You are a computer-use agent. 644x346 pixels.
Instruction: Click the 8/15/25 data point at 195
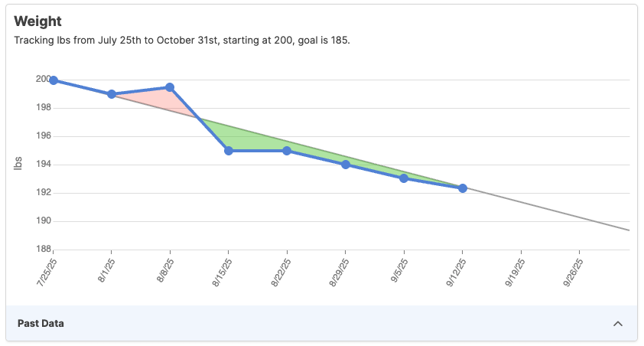tap(229, 151)
